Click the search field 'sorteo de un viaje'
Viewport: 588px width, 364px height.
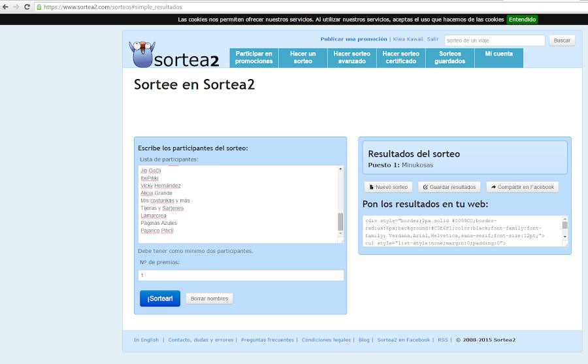click(495, 41)
